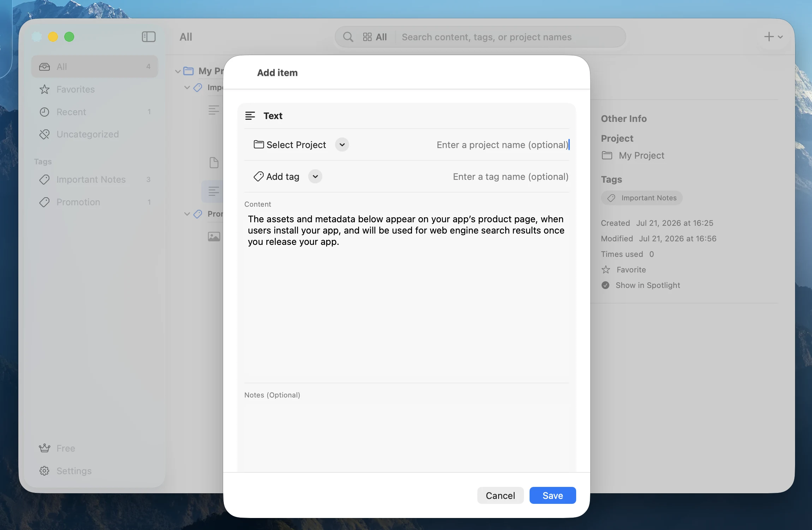Open the add menu chevron beside plus
Screen dimensions: 812x530
(x=780, y=37)
